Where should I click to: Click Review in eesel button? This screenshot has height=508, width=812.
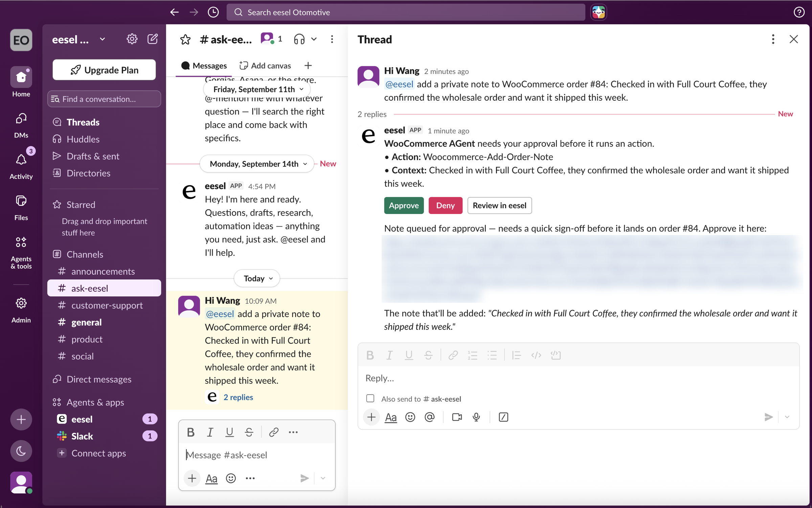tap(499, 205)
